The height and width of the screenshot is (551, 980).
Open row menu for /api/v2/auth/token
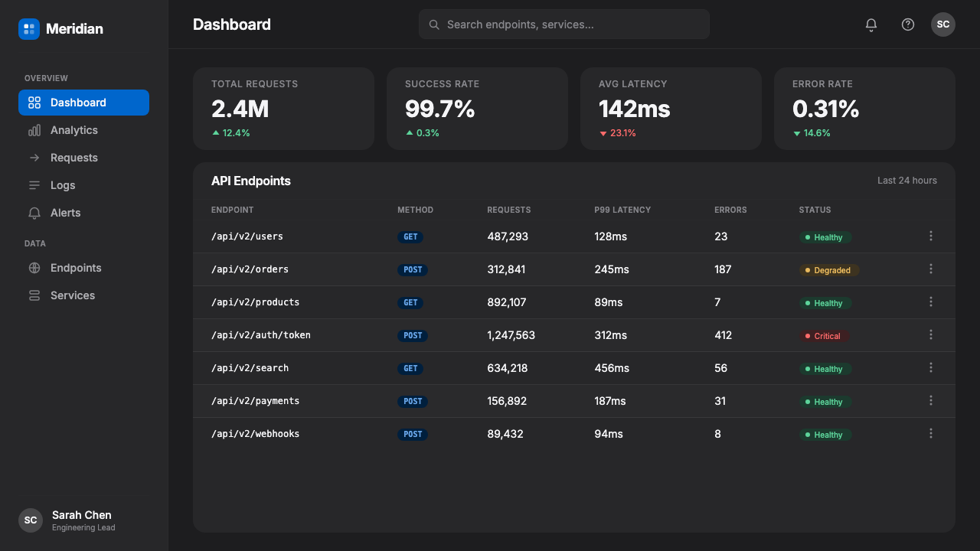(x=931, y=335)
